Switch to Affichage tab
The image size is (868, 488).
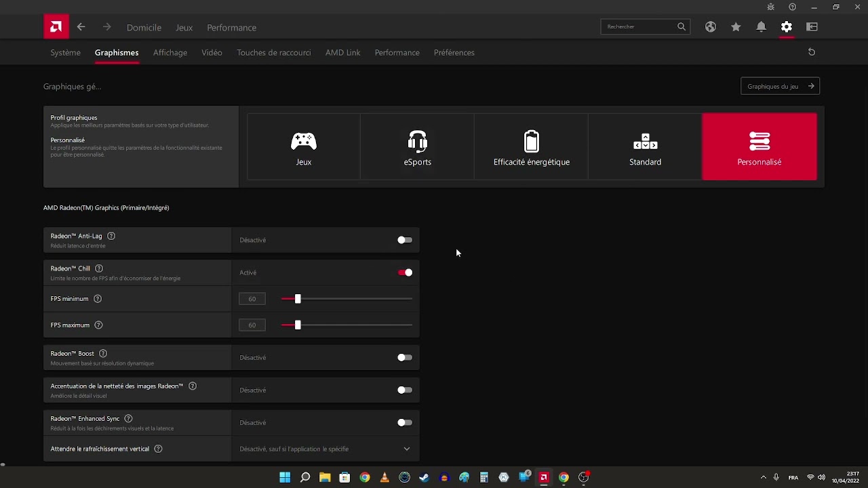[x=170, y=52]
